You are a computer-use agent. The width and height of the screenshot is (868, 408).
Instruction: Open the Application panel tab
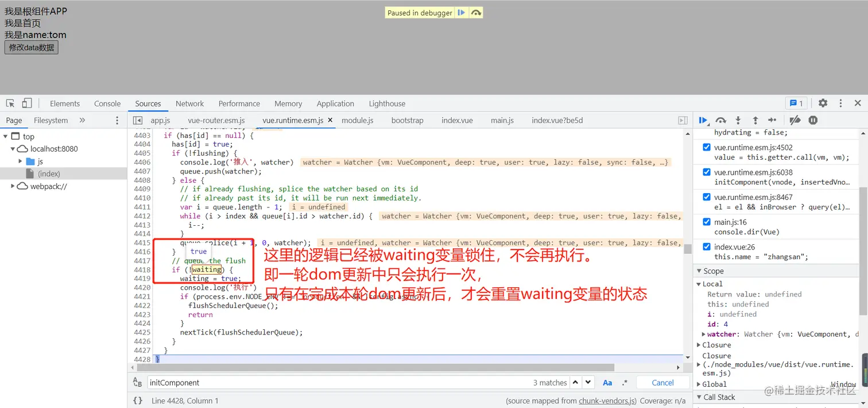click(335, 103)
